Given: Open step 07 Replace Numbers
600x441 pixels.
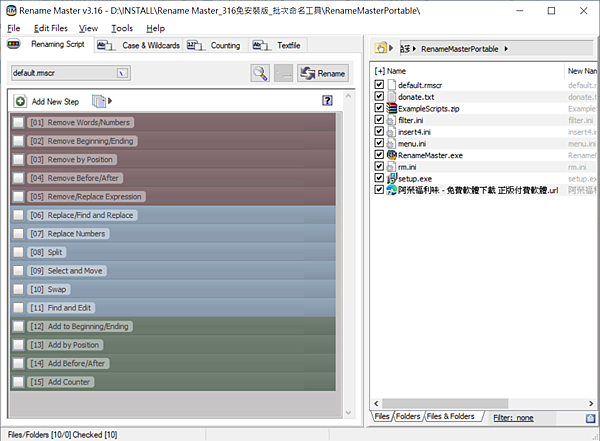Looking at the screenshot, I should click(x=68, y=234).
